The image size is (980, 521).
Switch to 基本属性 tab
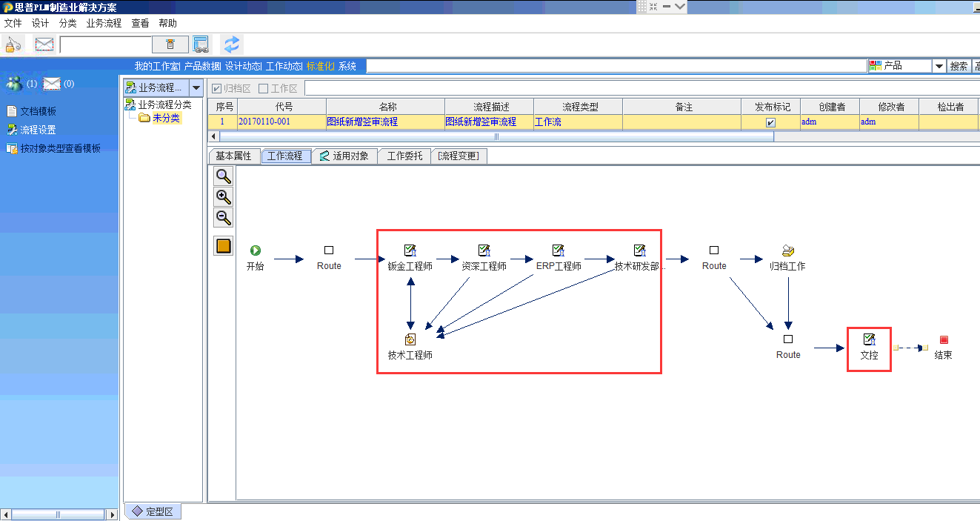pos(233,156)
